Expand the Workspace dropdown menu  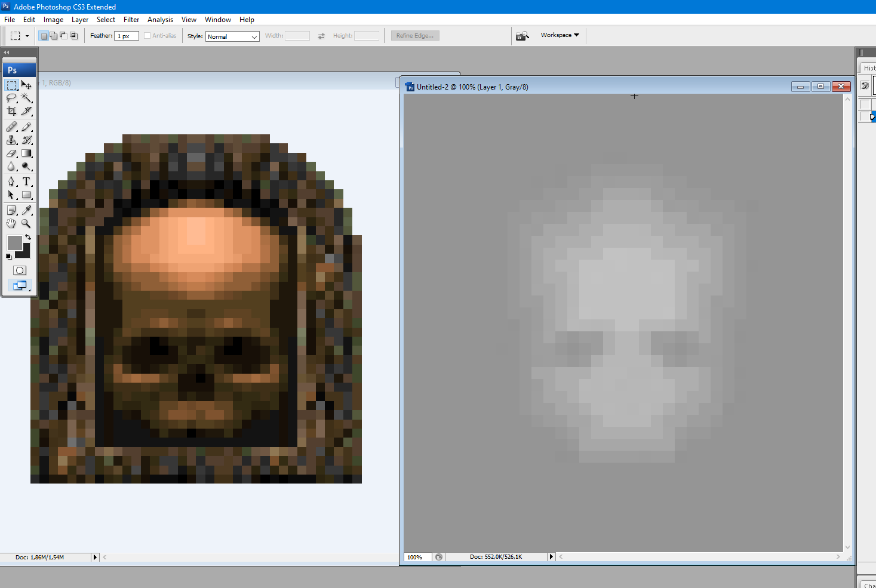click(560, 35)
